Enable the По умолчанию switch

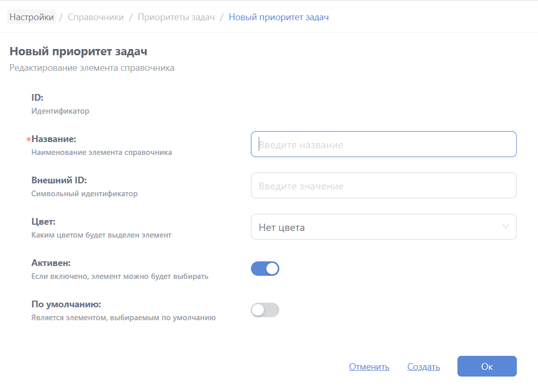click(265, 310)
